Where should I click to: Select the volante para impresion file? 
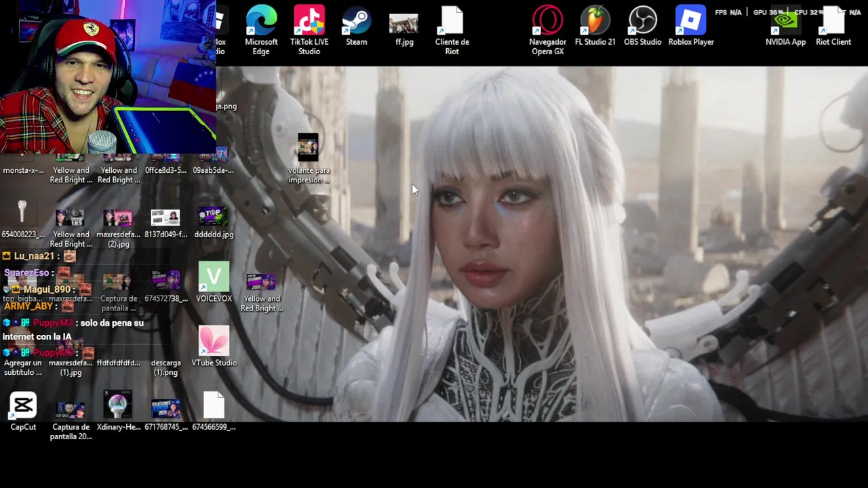309,159
